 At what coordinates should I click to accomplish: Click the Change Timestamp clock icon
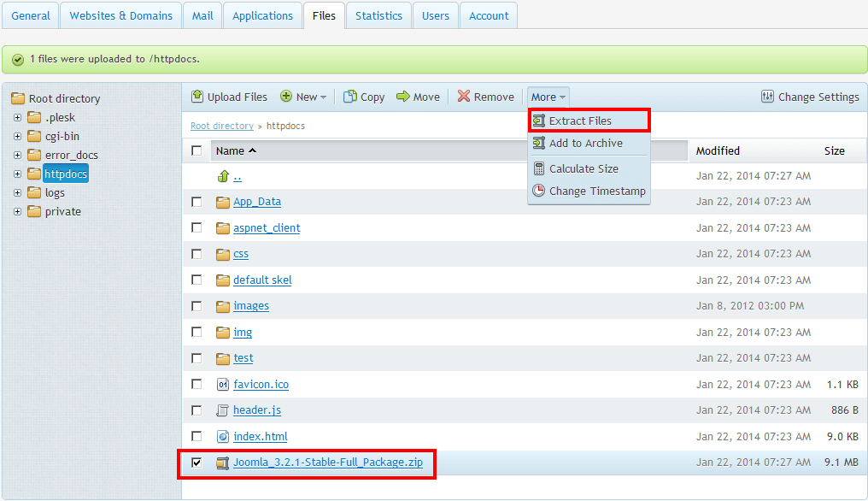539,191
